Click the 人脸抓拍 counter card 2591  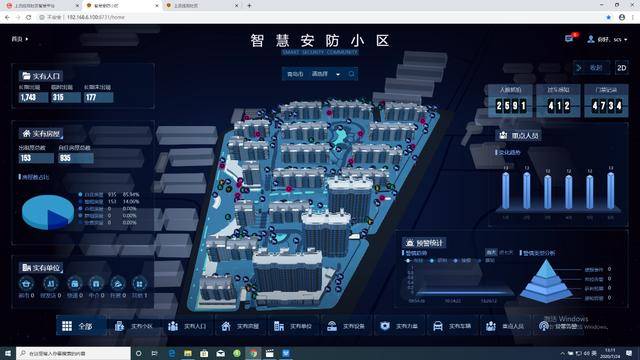[511, 102]
